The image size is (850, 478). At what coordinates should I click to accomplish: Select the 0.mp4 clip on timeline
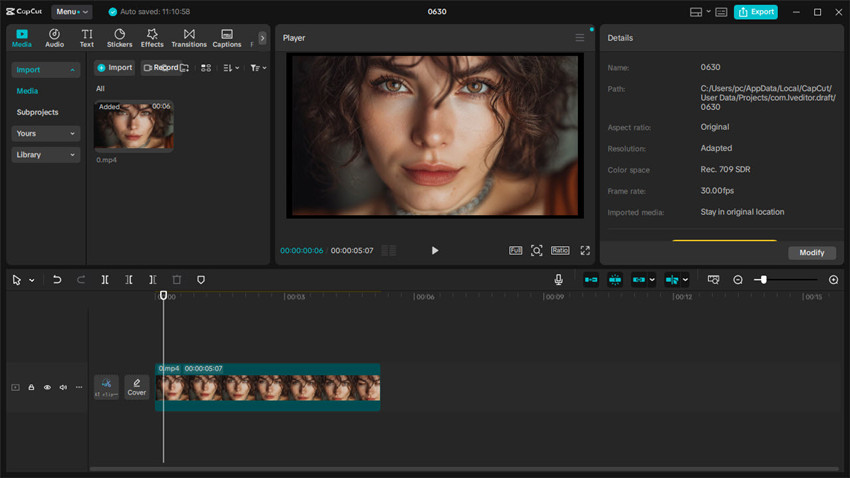[x=268, y=387]
